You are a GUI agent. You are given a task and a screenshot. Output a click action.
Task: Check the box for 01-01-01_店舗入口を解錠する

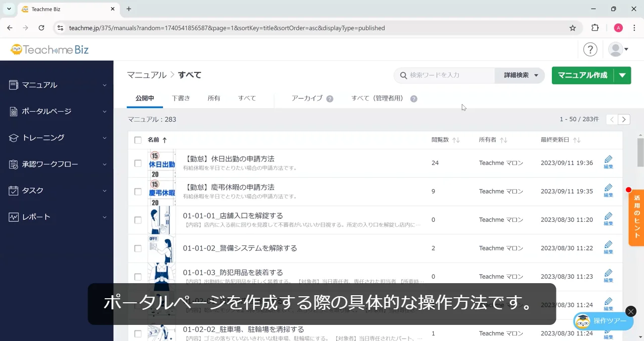point(138,220)
